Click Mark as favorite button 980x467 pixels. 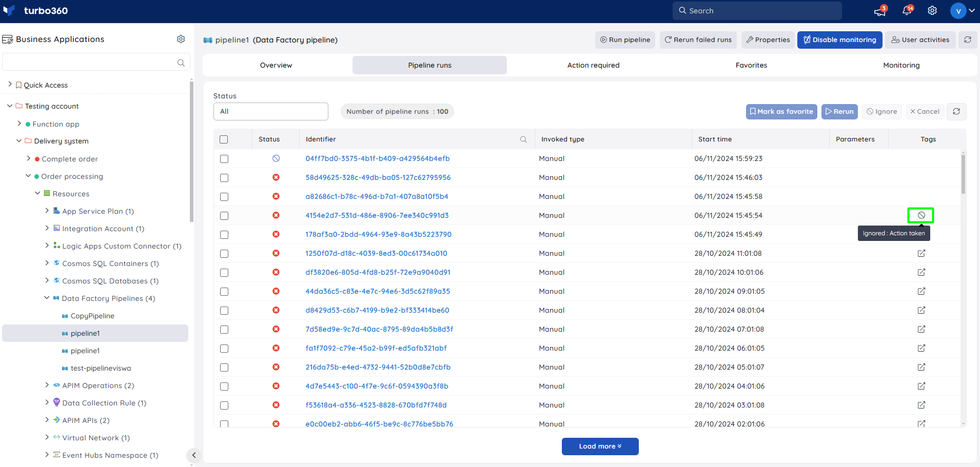pos(781,111)
